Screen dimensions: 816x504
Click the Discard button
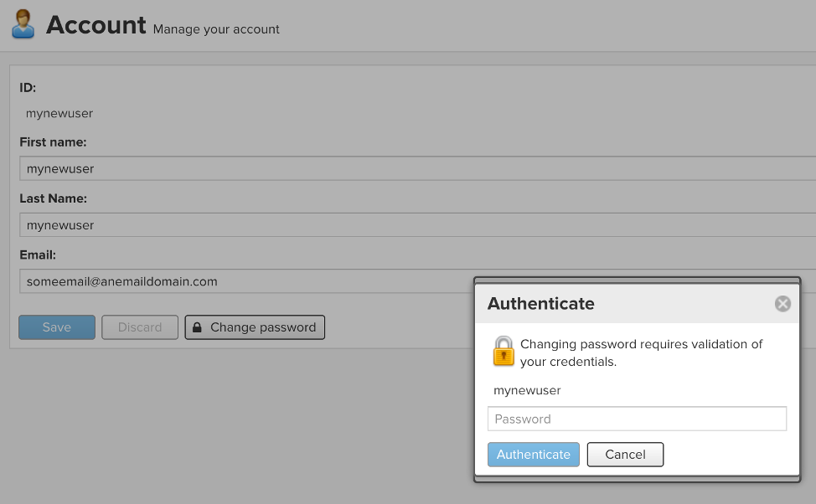coord(139,327)
